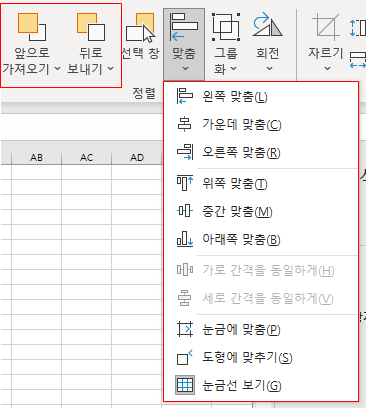This screenshot has width=366, height=408.
Task: Click the shape width icon below height
Action: coord(358,60)
